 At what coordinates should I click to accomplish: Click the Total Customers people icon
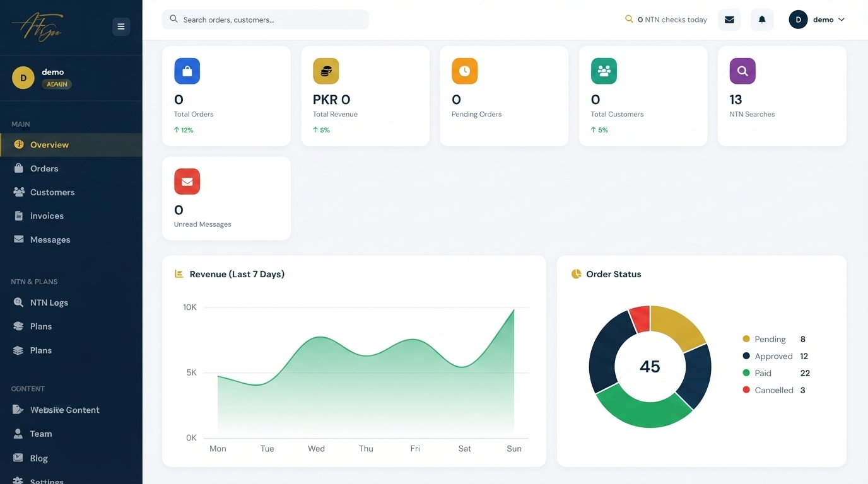604,71
